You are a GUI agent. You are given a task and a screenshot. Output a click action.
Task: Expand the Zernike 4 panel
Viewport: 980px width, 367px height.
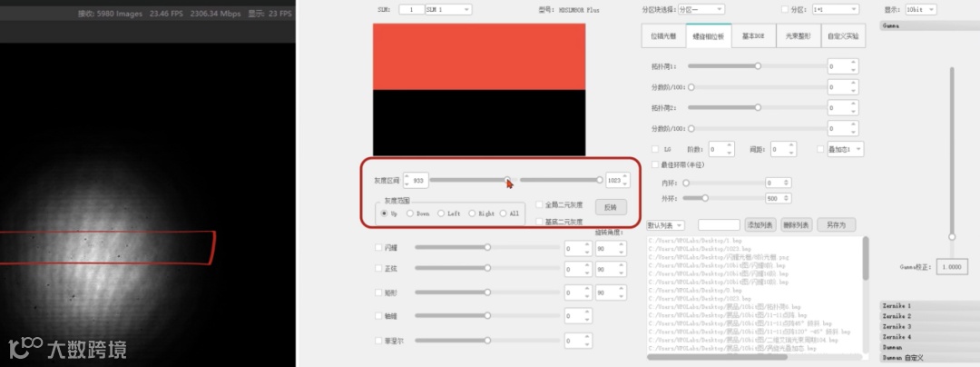tap(930, 337)
